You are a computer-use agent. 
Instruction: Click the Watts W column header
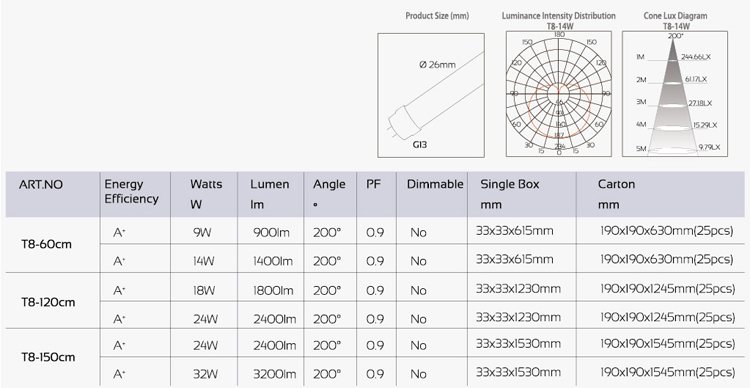[206, 194]
